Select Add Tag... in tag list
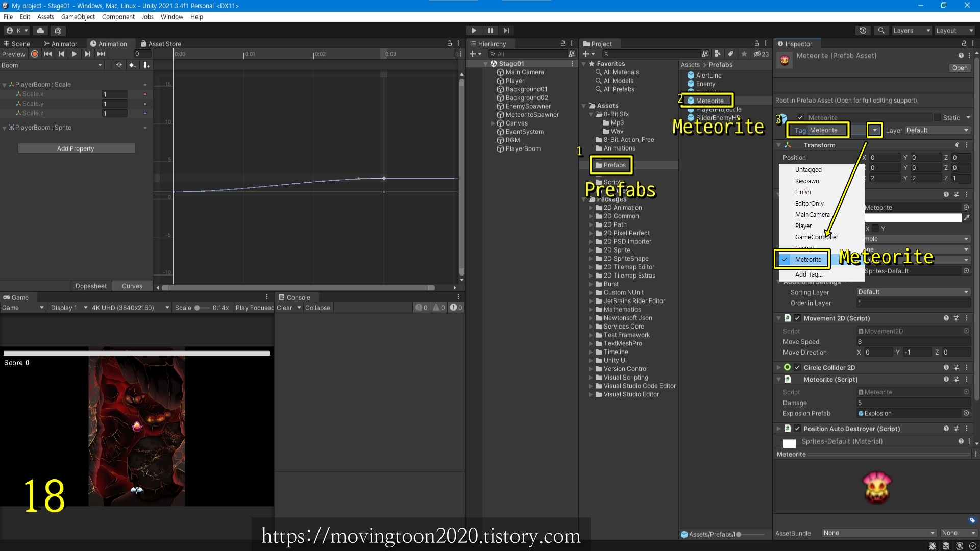This screenshot has width=980, height=551. coord(809,274)
